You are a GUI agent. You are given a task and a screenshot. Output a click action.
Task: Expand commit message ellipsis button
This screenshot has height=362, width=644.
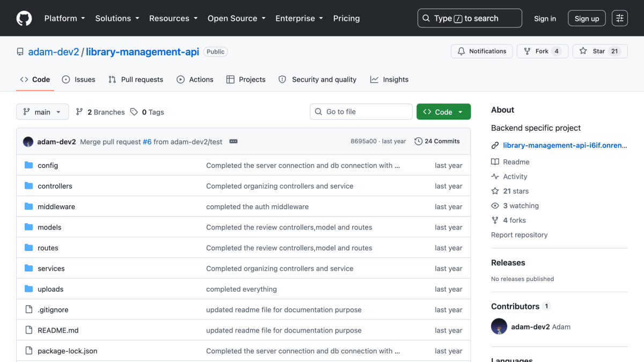233,142
